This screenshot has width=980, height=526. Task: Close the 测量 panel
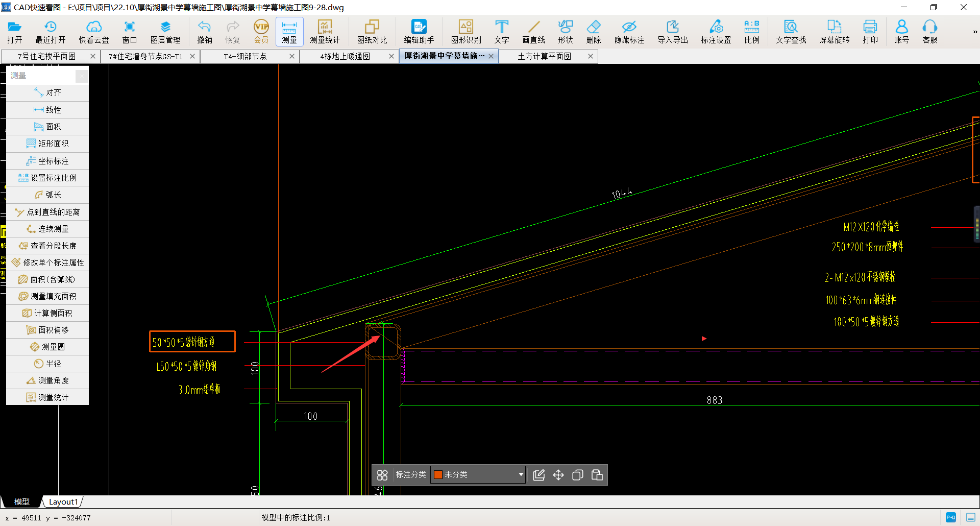point(82,76)
